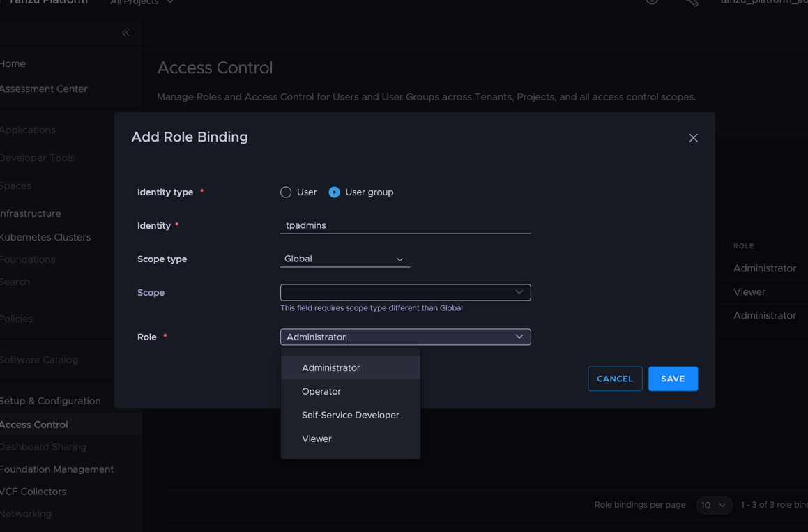Open the All Projects selector chevron
Viewport: 808px width, 532px height.
click(170, 3)
